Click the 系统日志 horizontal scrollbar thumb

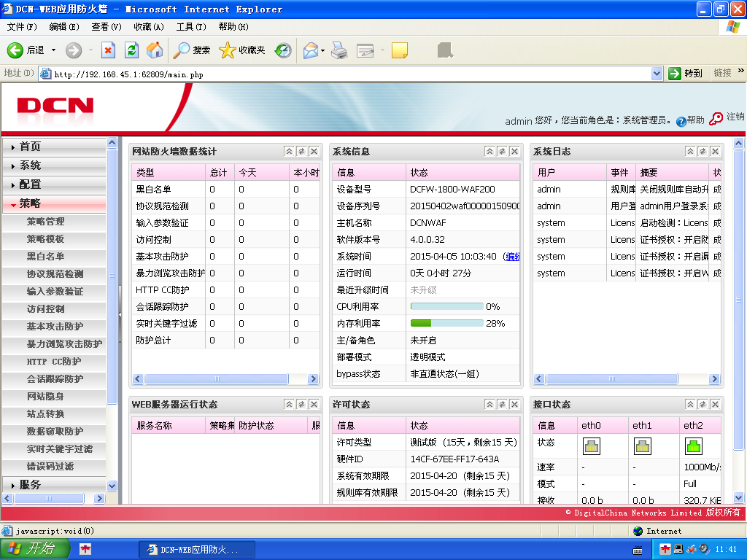(612, 379)
